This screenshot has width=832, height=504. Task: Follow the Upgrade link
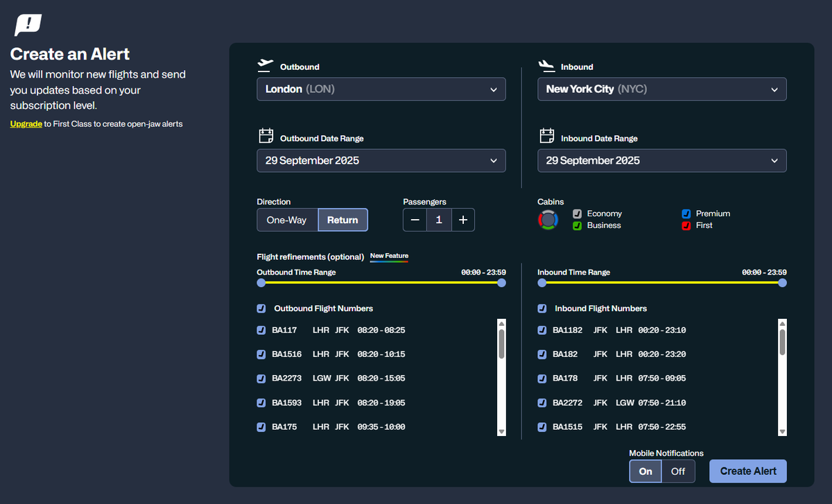pos(26,124)
